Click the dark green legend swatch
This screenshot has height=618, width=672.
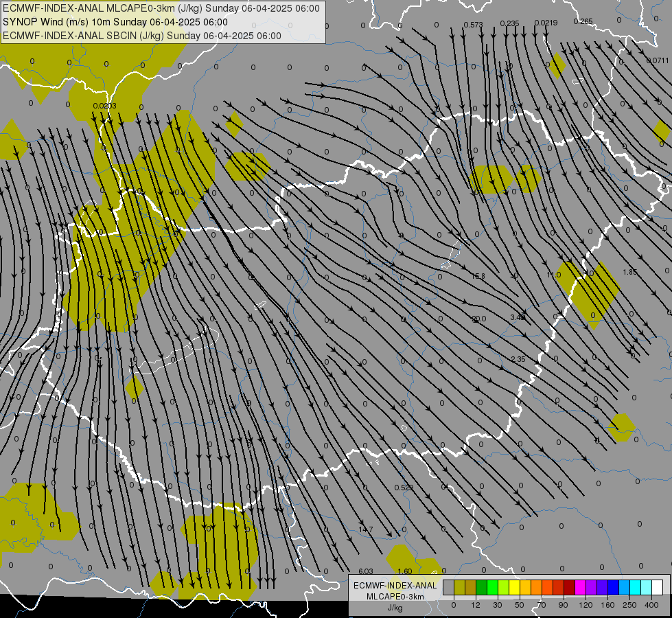coord(481,588)
